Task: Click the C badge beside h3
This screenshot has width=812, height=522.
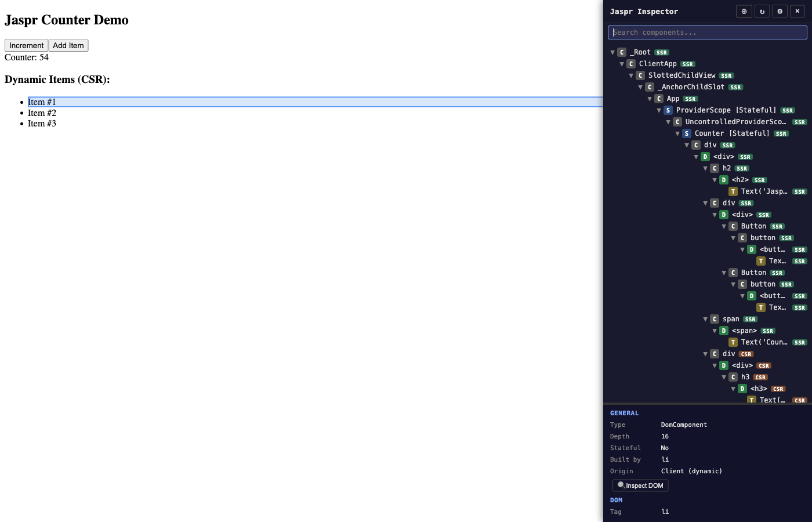Action: (x=733, y=377)
